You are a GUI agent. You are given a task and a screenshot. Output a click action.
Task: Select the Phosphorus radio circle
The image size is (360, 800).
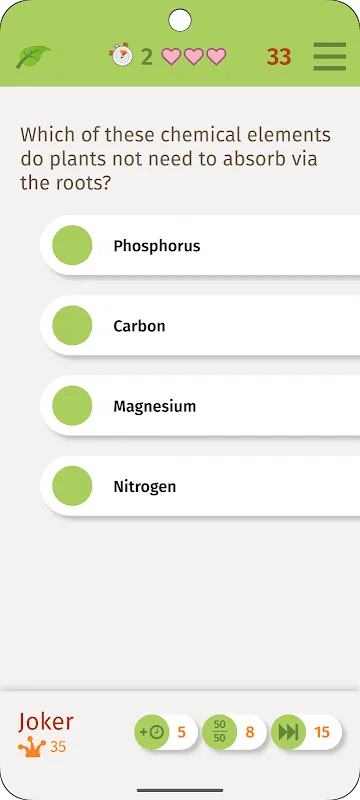(x=72, y=245)
